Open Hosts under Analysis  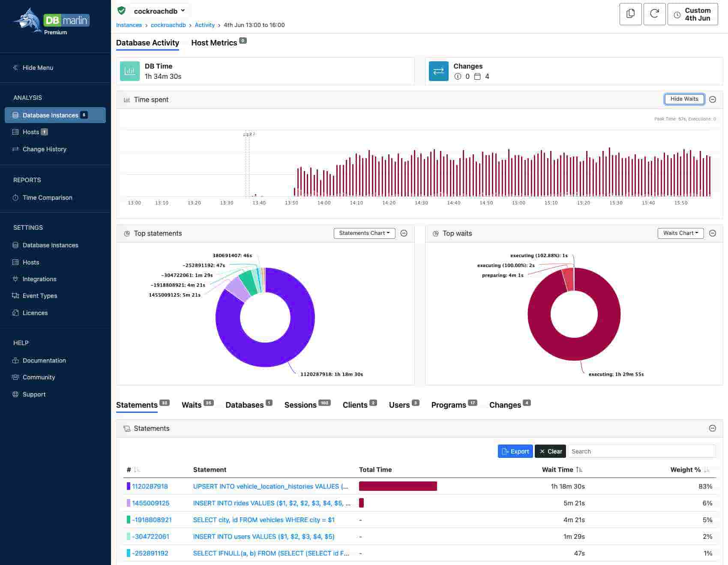[x=30, y=132]
